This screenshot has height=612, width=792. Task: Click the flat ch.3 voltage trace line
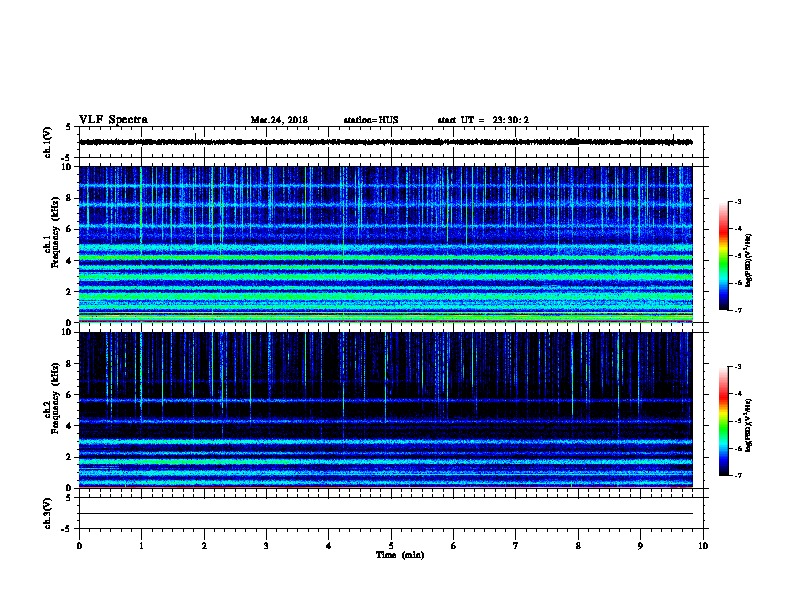tap(386, 514)
